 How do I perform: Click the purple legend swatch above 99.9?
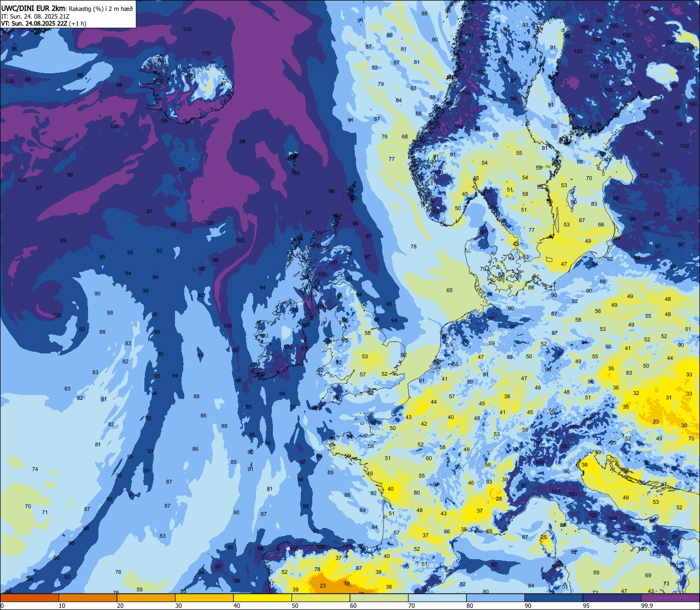(x=670, y=598)
